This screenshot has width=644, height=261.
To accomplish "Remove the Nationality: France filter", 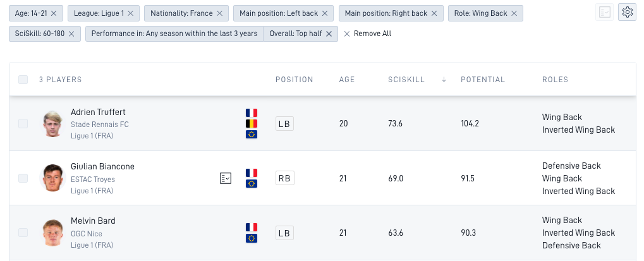I will click(x=219, y=13).
